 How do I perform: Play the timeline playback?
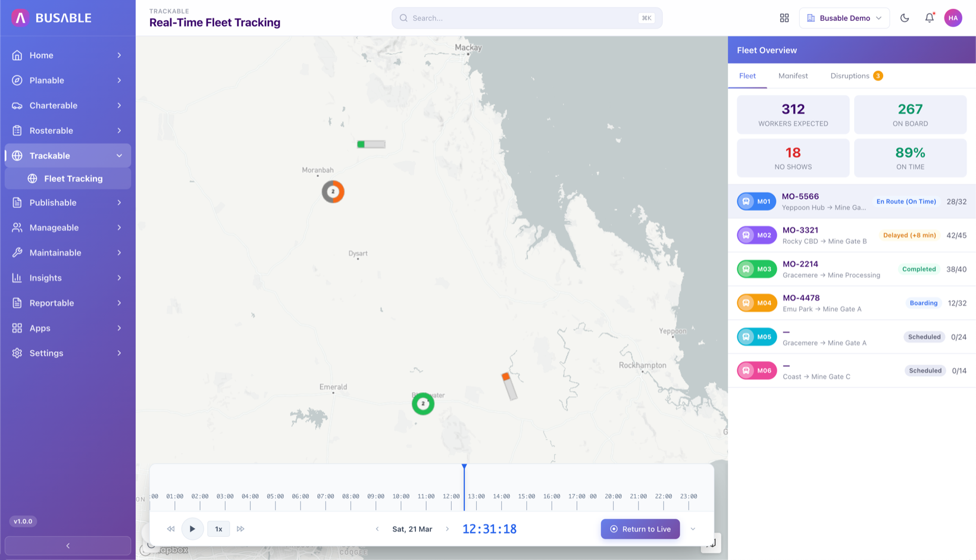coord(192,528)
